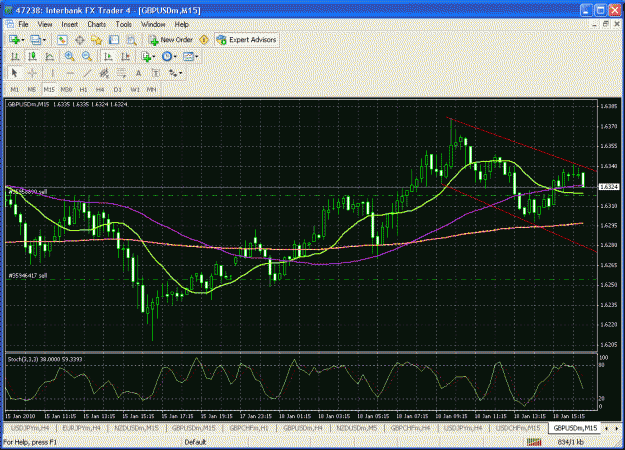The height and width of the screenshot is (450, 625).
Task: Select the trendline drawing tool
Action: (x=87, y=73)
